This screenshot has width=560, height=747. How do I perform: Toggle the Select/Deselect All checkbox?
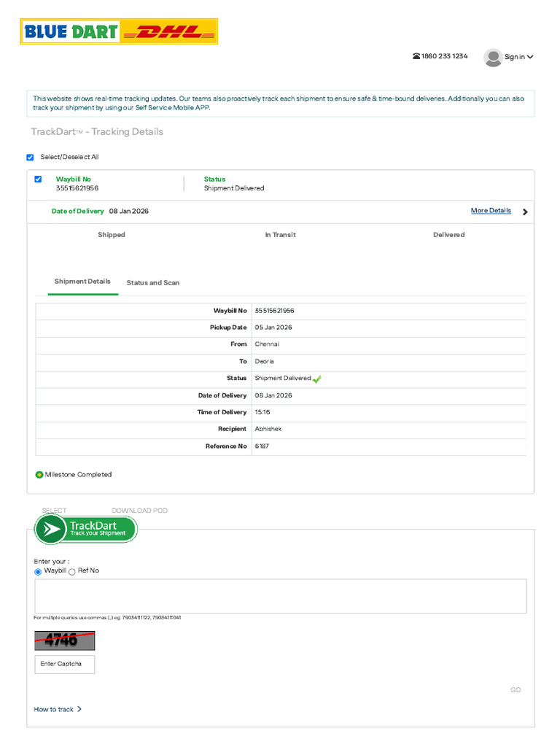click(30, 158)
